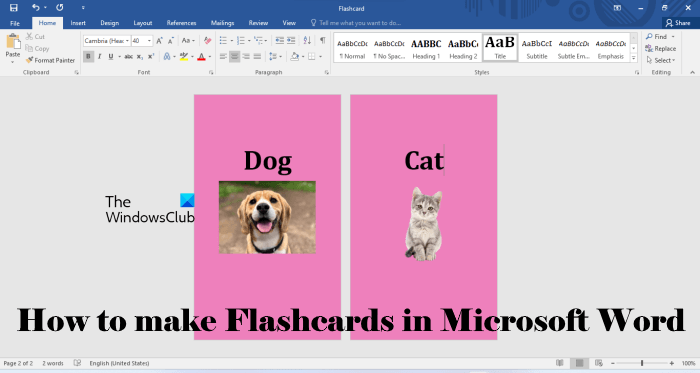Apply the Subtitle style
This screenshot has height=373, width=700.
pos(537,48)
